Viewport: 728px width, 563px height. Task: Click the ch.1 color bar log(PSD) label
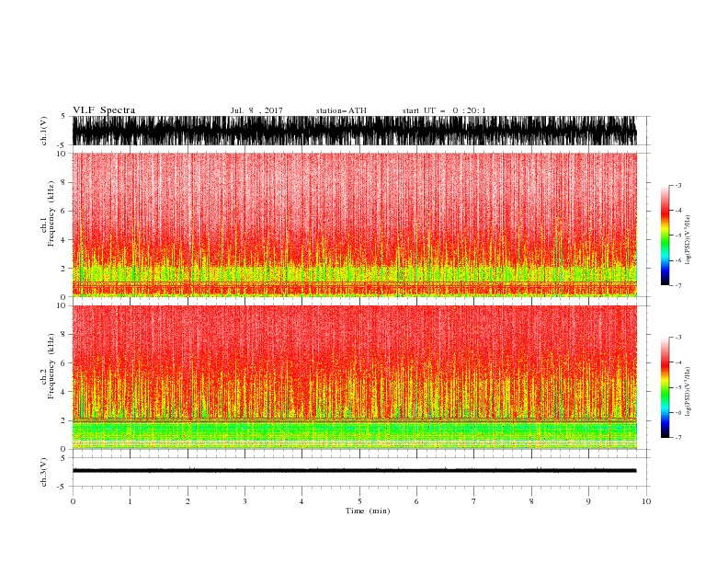[x=688, y=240]
